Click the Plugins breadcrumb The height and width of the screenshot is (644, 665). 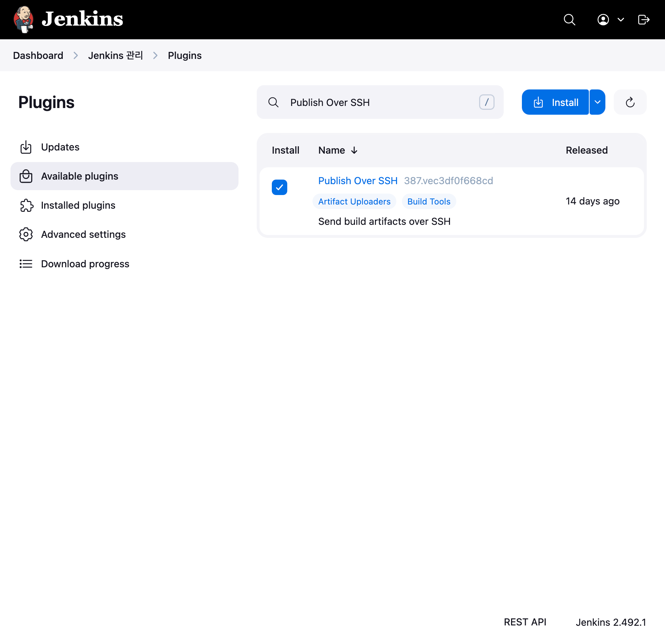click(x=184, y=55)
